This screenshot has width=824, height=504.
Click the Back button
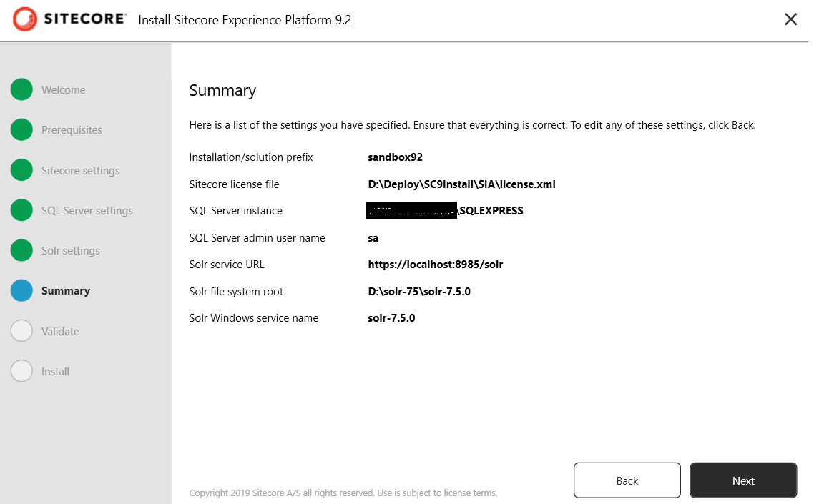click(x=627, y=480)
